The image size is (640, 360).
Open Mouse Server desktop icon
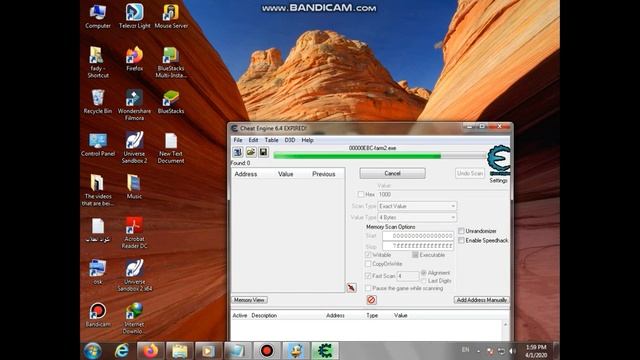point(171,16)
